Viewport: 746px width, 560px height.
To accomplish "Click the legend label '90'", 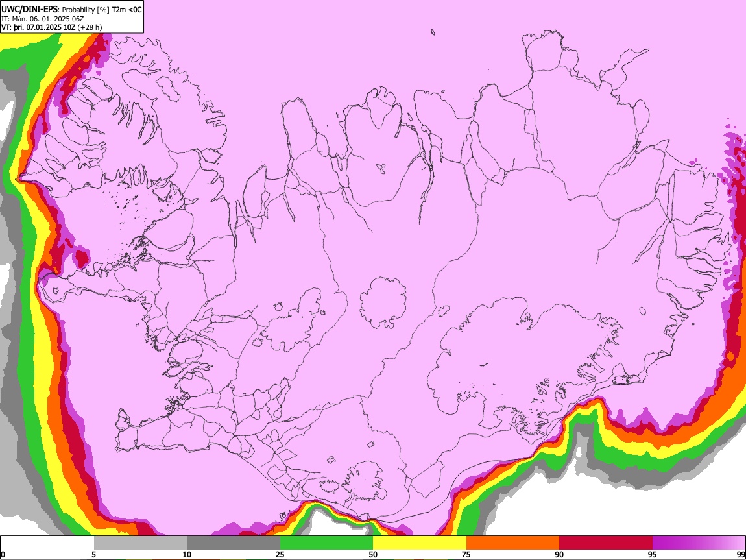I will pos(559,555).
